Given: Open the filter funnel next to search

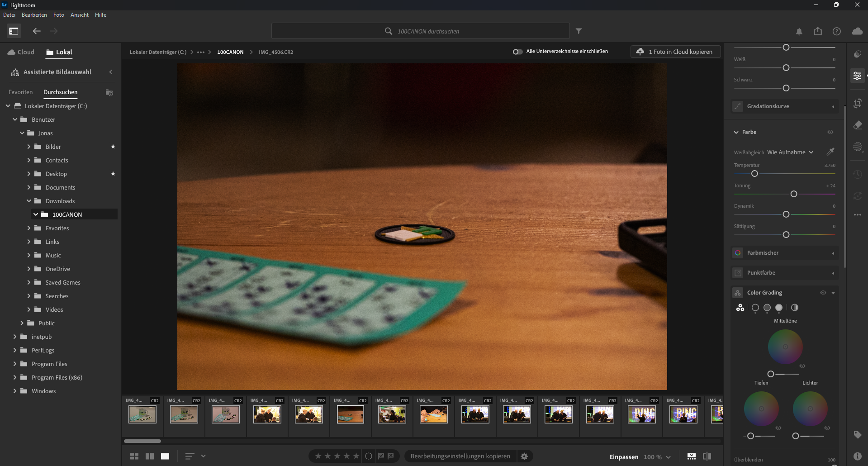Looking at the screenshot, I should [579, 31].
